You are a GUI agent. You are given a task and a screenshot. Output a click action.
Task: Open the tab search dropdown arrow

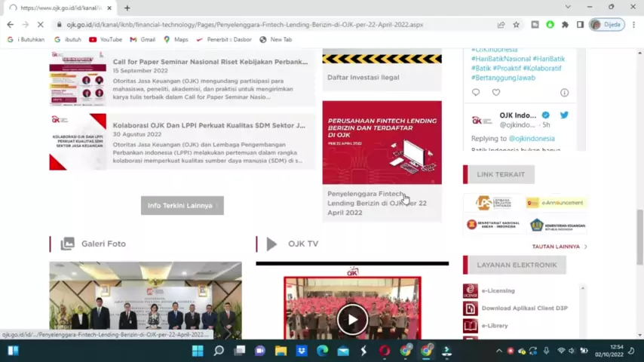[568, 8]
